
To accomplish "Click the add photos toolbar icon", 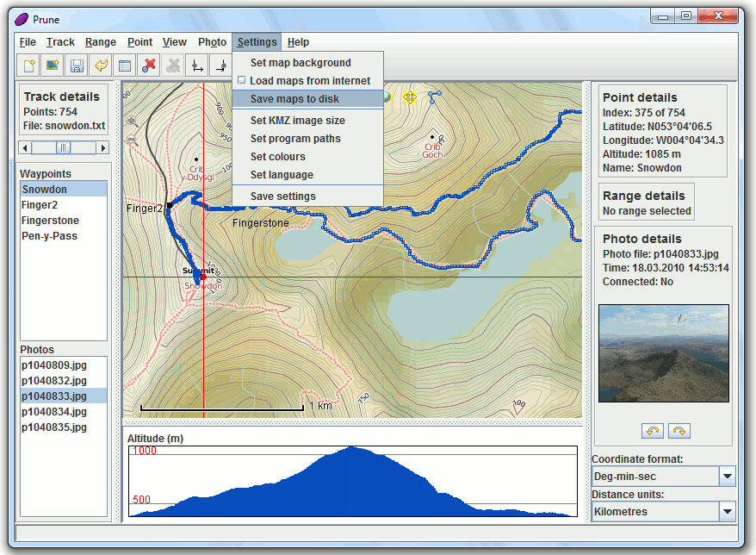I will pos(53,65).
